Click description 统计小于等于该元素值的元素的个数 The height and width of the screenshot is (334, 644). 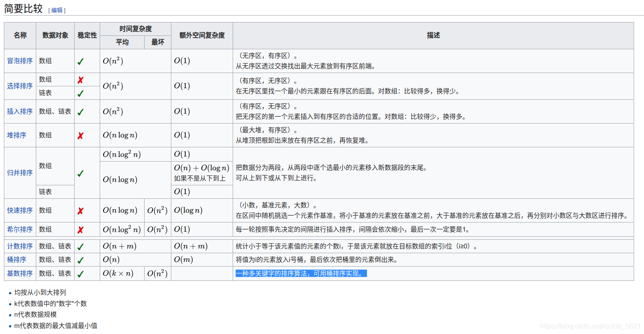pos(357,246)
